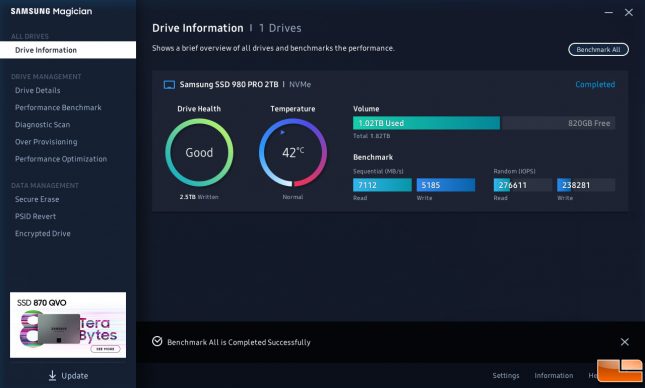This screenshot has width=645, height=388.
Task: Open Information from the bottom bar
Action: tap(553, 375)
